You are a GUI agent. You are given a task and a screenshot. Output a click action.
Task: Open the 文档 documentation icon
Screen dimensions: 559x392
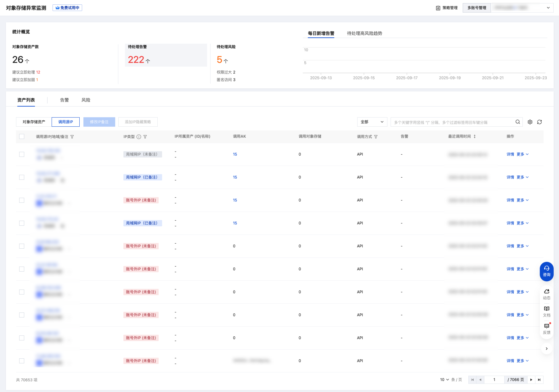point(546,311)
